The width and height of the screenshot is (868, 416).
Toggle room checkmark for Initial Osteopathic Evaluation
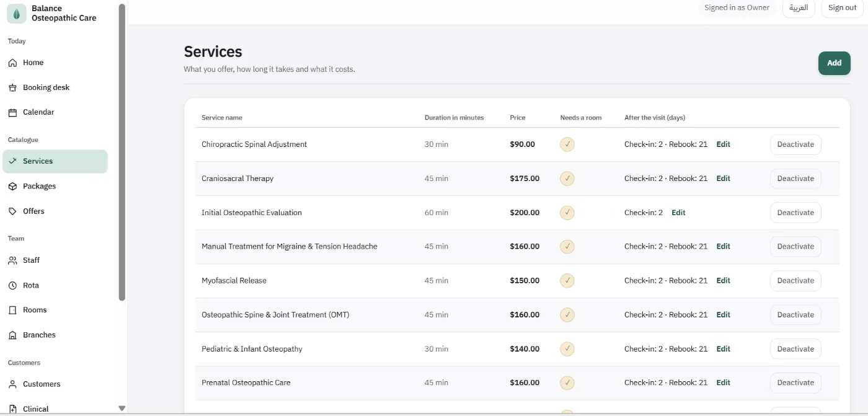click(567, 213)
